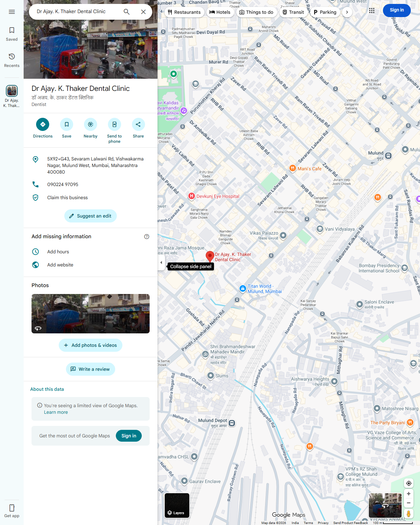Click the header street view photo

point(91,49)
